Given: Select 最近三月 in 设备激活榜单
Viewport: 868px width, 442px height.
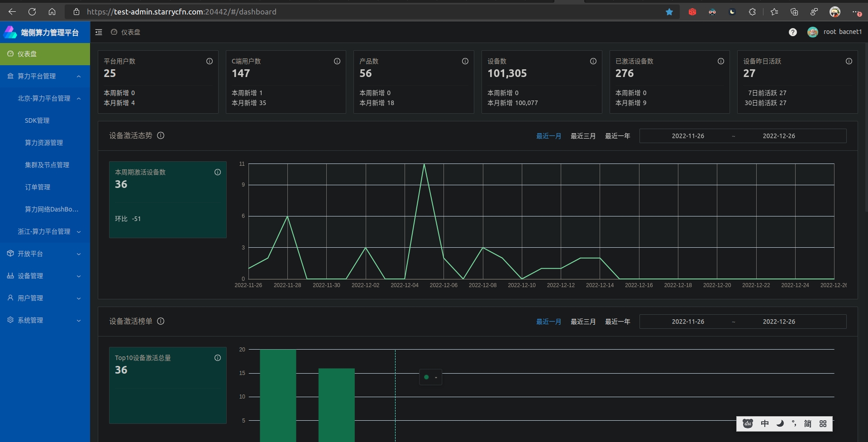Looking at the screenshot, I should [x=583, y=322].
